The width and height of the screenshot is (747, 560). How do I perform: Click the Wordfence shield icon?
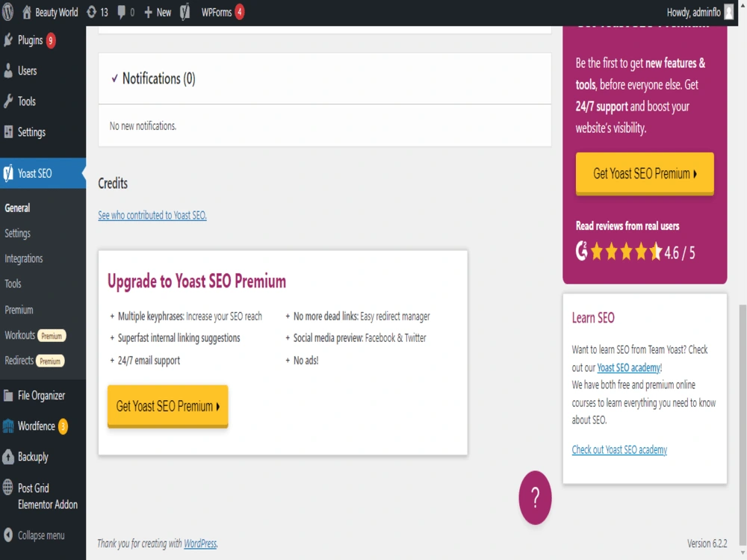[8, 426]
